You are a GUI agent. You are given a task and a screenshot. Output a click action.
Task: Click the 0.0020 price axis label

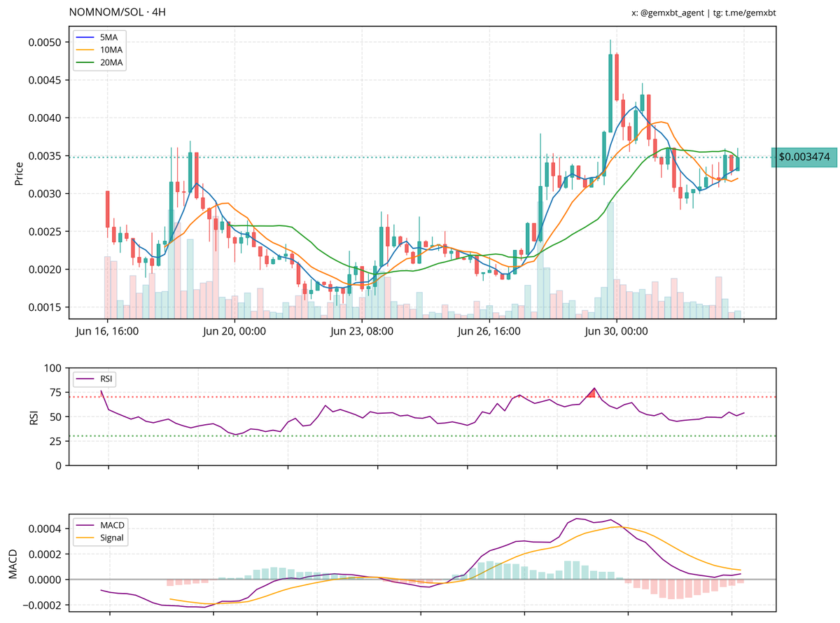(45, 269)
